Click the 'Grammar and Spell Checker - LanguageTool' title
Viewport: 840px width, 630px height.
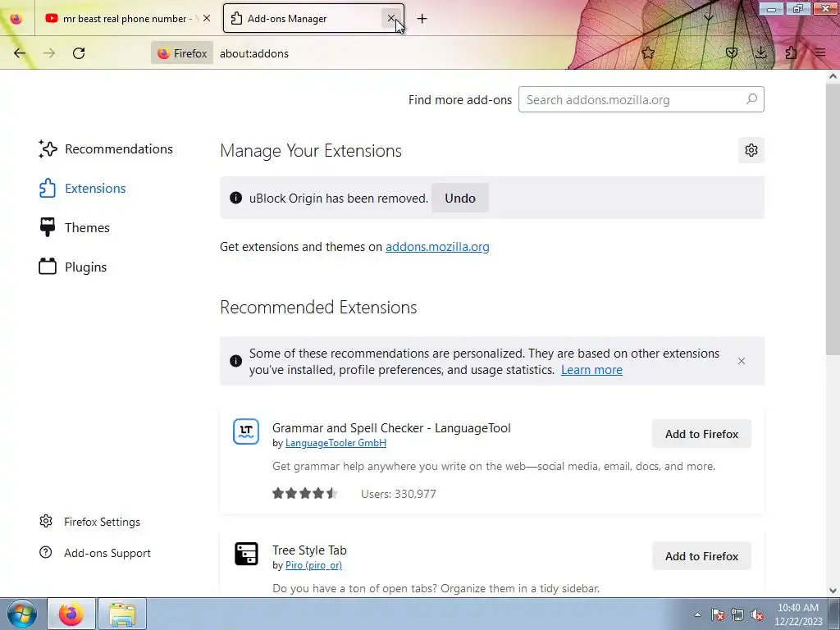pyautogui.click(x=391, y=428)
